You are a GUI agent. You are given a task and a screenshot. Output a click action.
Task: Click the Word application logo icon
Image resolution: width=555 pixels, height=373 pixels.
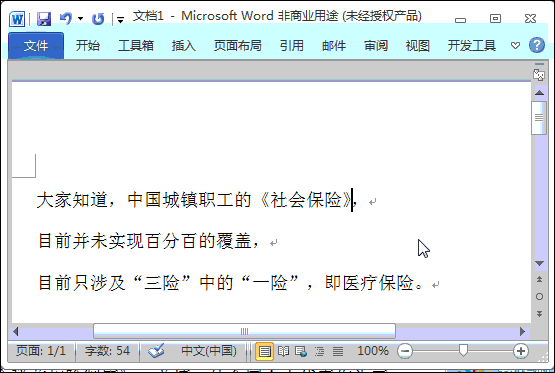pos(17,19)
